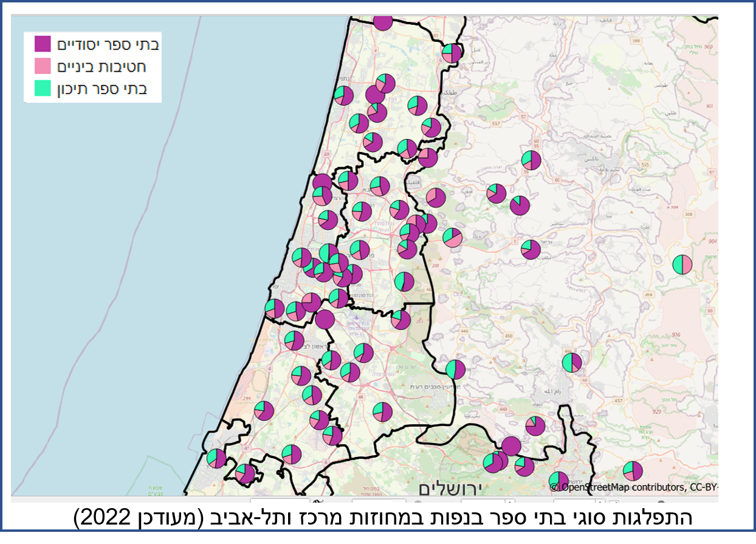Viewport: 756px width, 544px height.
Task: Select the legend label חטיבות ביניים
Action: pos(101,66)
